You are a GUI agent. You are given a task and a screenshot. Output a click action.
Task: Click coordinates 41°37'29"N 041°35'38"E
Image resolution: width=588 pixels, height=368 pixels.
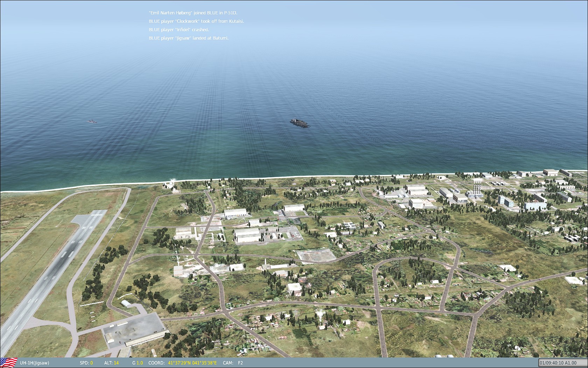(x=192, y=363)
